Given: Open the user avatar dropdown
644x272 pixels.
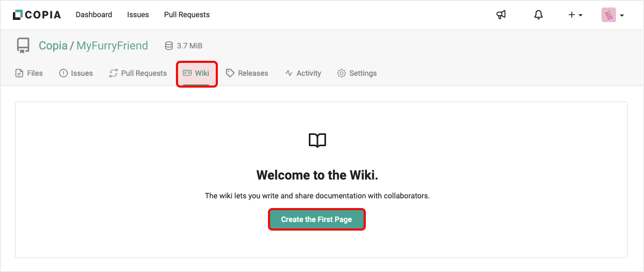Looking at the screenshot, I should point(612,15).
